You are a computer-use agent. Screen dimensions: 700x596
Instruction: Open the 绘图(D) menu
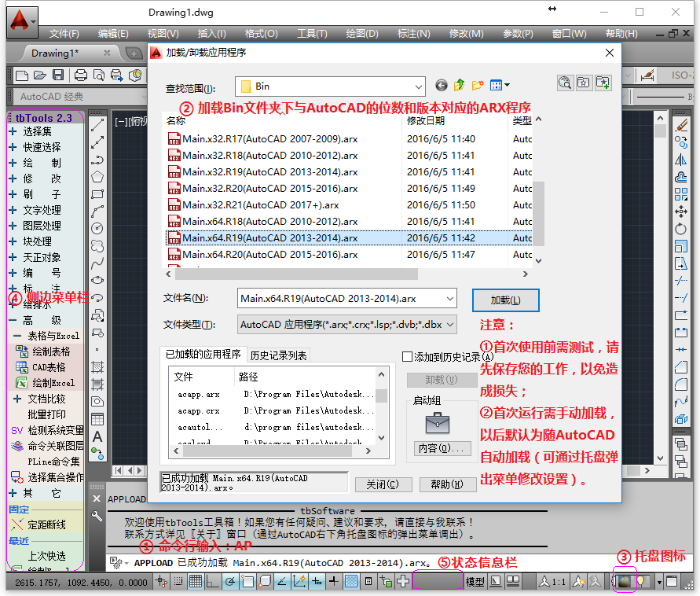click(362, 34)
